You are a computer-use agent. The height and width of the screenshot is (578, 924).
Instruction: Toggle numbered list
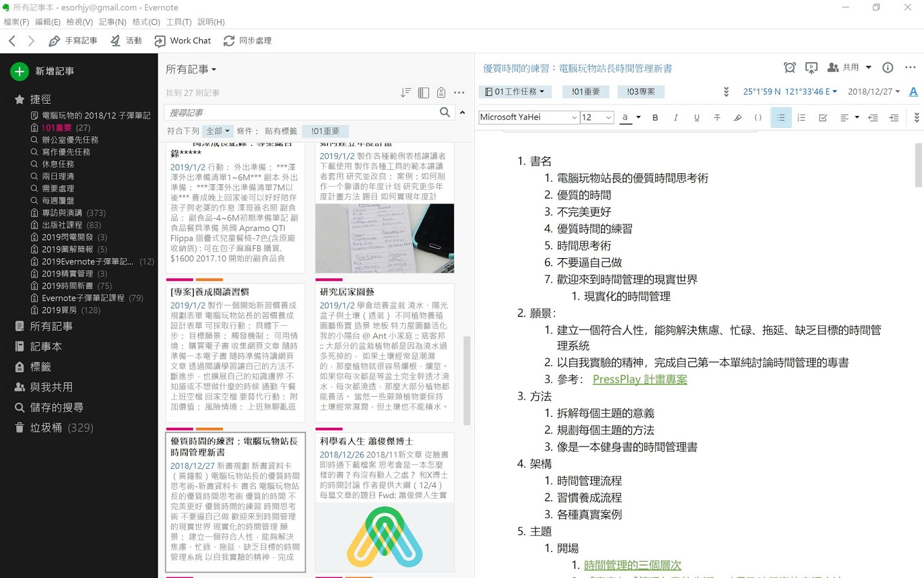802,117
